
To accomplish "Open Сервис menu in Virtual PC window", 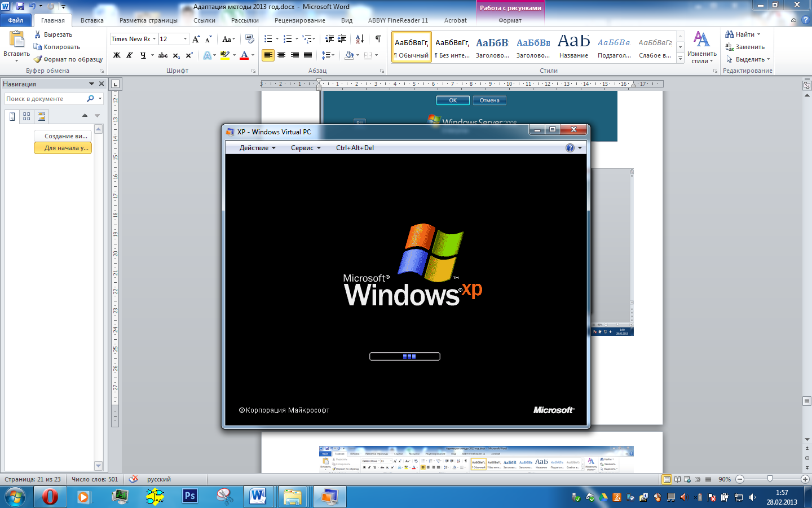I will tap(306, 148).
